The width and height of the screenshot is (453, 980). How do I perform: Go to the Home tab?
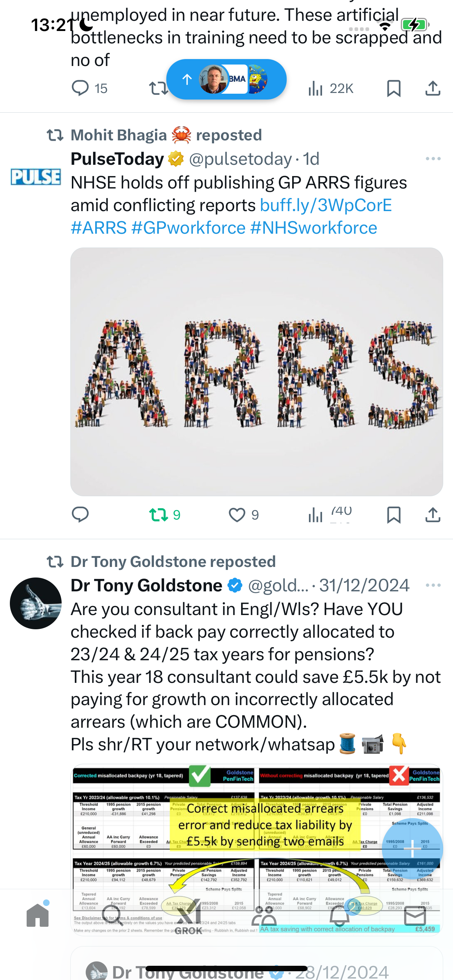(38, 915)
